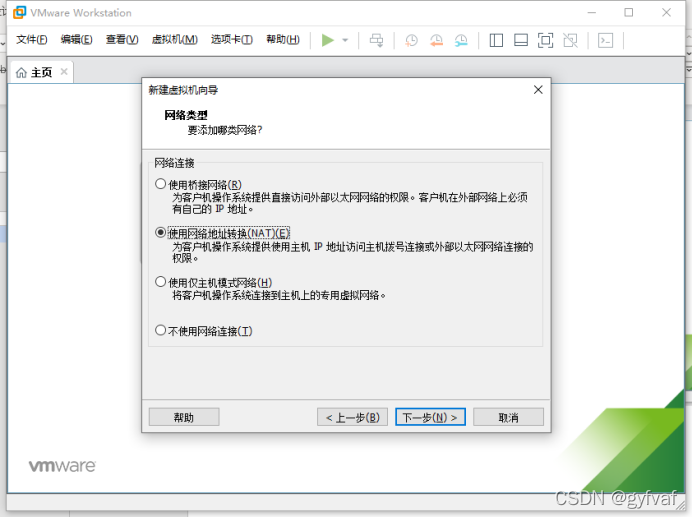
Task: Click the 帮助 button in wizard
Action: [184, 417]
